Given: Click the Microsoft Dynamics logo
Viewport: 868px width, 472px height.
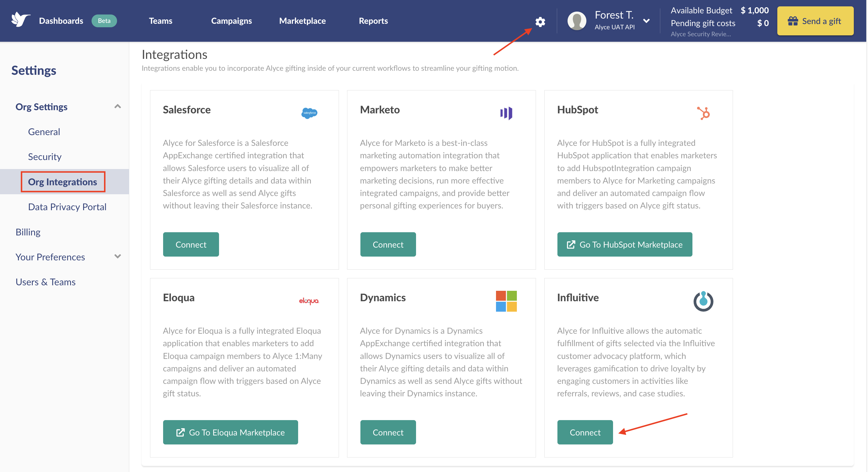Looking at the screenshot, I should point(506,301).
